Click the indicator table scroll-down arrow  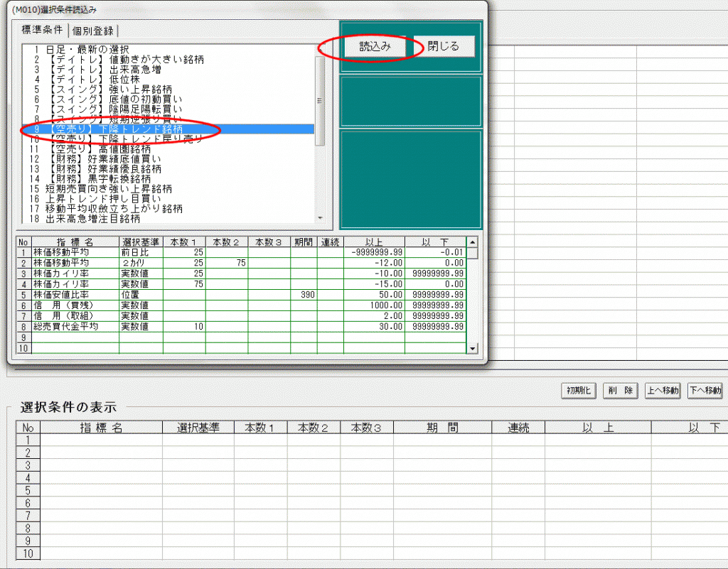[472, 348]
